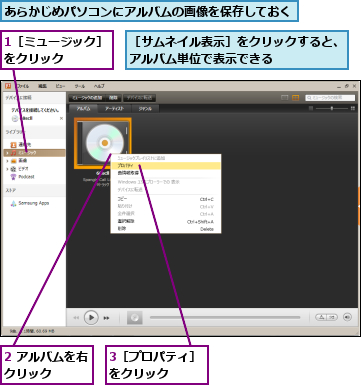Open the ビュー menu
This screenshot has width=361, height=385.
coord(60,86)
